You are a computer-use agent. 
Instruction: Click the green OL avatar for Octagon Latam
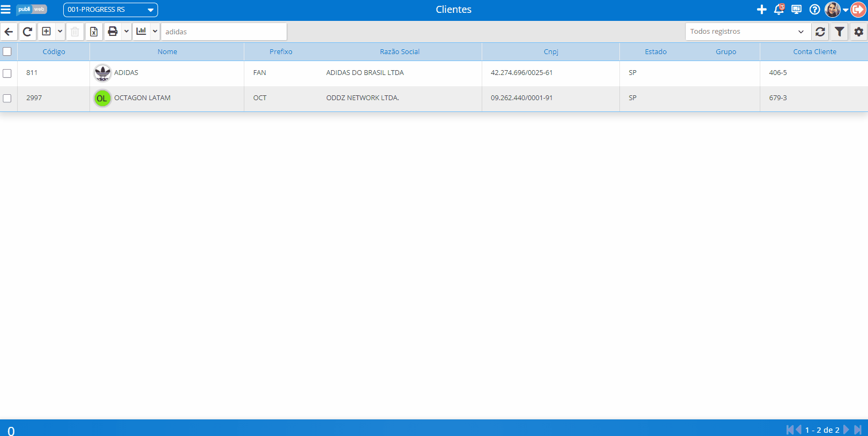pos(102,98)
